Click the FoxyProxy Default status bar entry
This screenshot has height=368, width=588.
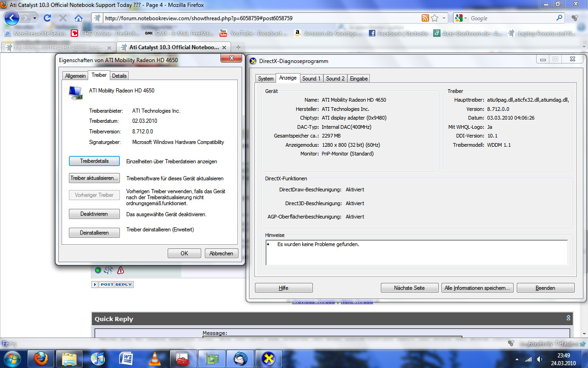click(x=550, y=344)
